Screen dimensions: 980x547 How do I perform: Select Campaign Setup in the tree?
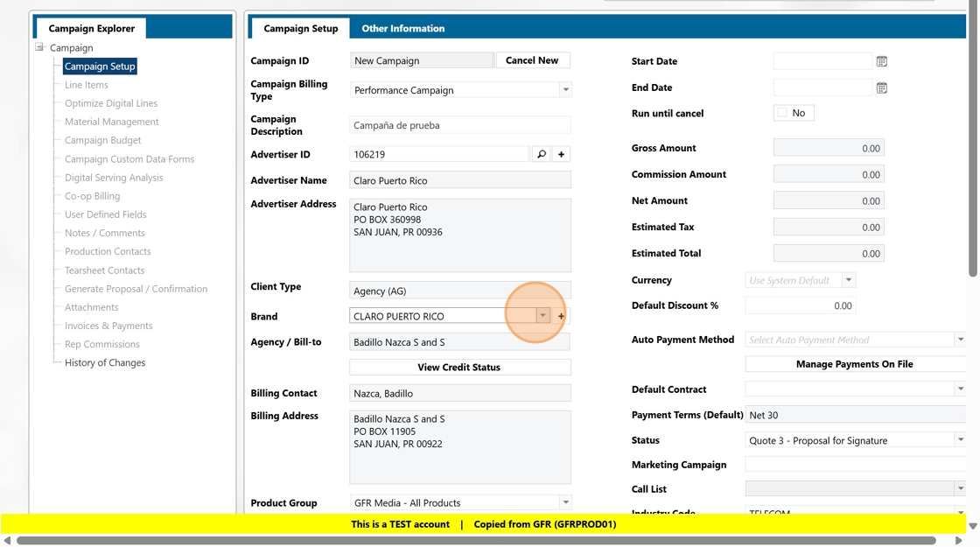[x=100, y=67]
